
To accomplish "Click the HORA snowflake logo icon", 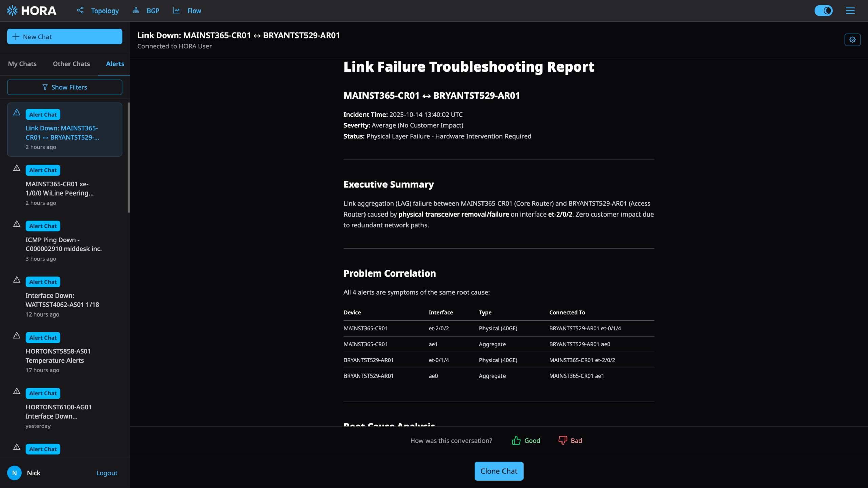I will click(x=12, y=11).
